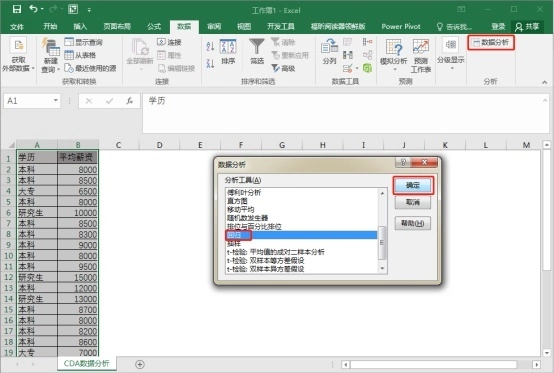This screenshot has width=554, height=373.
Task: Click the 重新应用 filter icon
Action: (276, 55)
